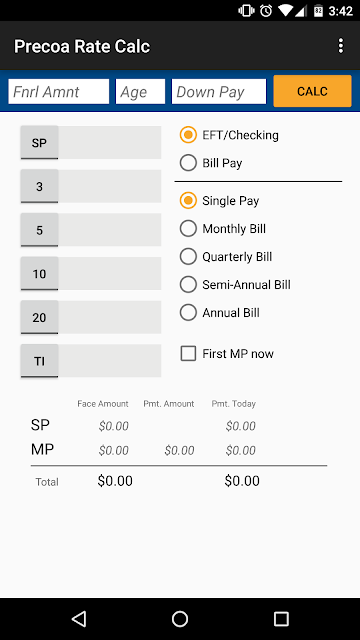This screenshot has width=360, height=640.
Task: Select the 10 year plan button
Action: tap(39, 273)
